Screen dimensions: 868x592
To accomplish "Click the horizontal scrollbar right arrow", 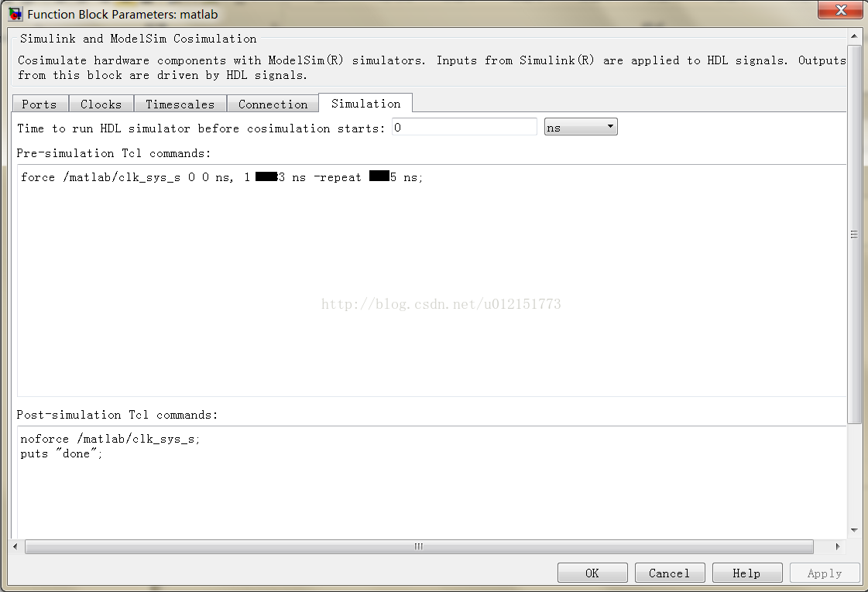I will click(838, 546).
